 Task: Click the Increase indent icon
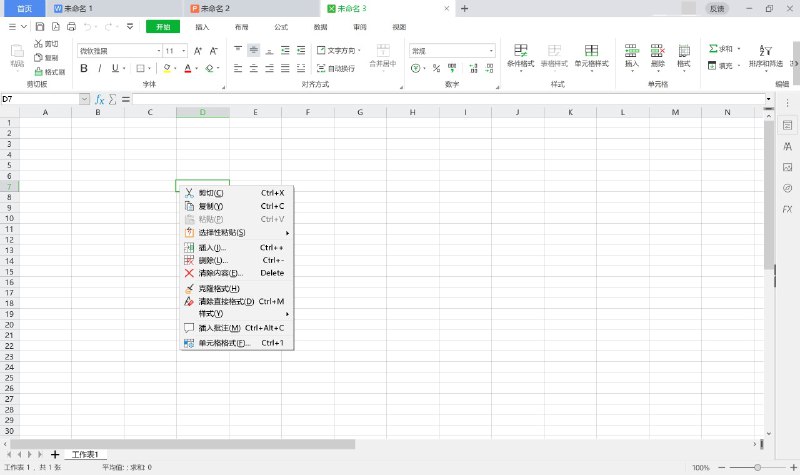301,50
